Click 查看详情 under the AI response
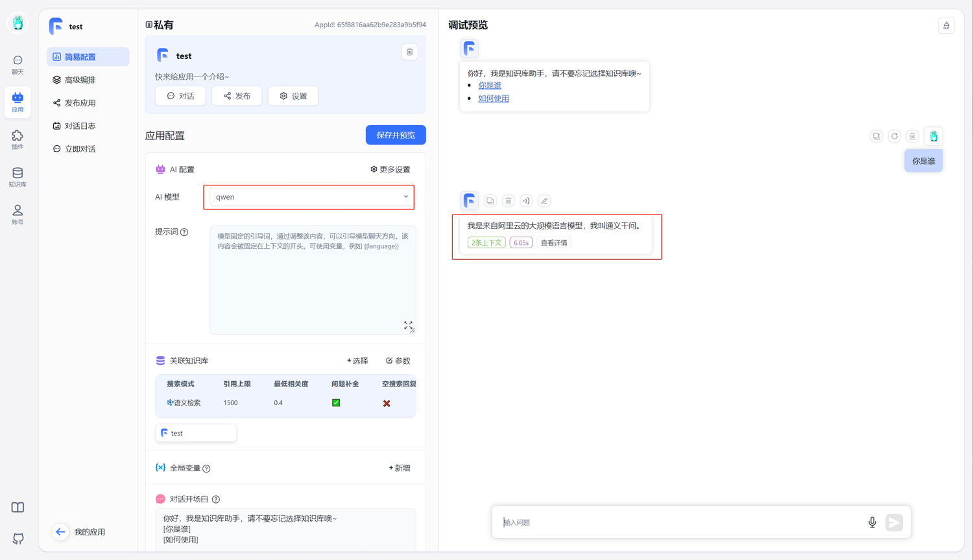Image resolution: width=973 pixels, height=560 pixels. point(554,243)
